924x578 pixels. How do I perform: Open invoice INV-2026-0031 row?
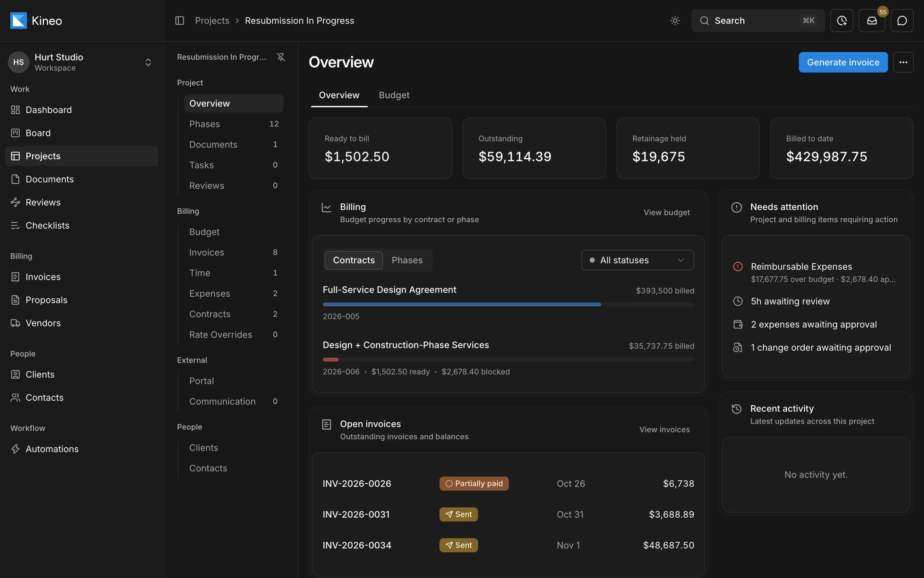coord(508,514)
